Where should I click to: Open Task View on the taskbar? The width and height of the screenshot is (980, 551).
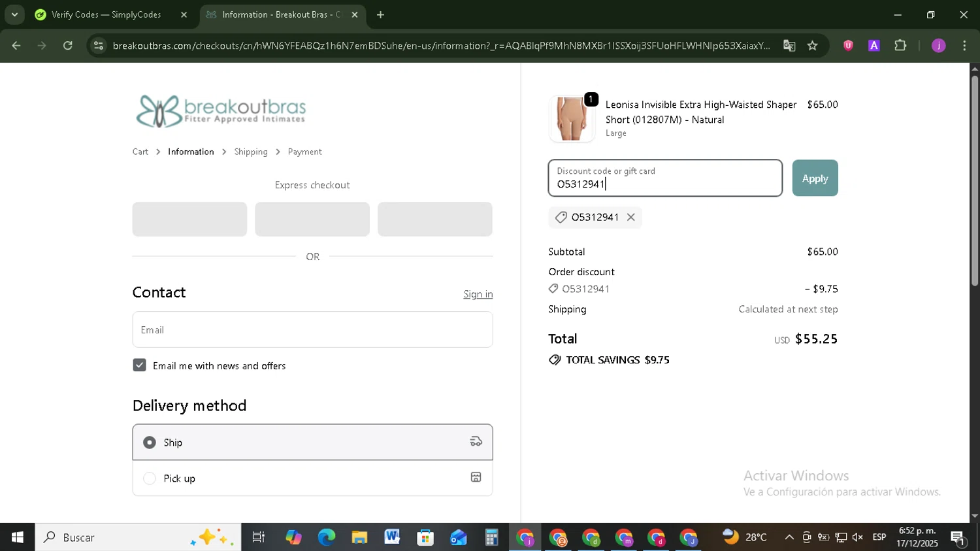tap(258, 537)
